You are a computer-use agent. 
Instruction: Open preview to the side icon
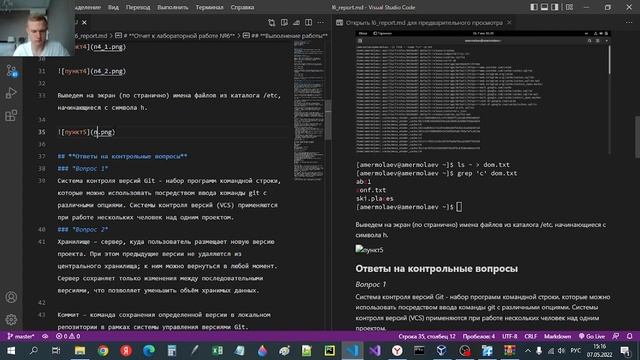(284, 22)
